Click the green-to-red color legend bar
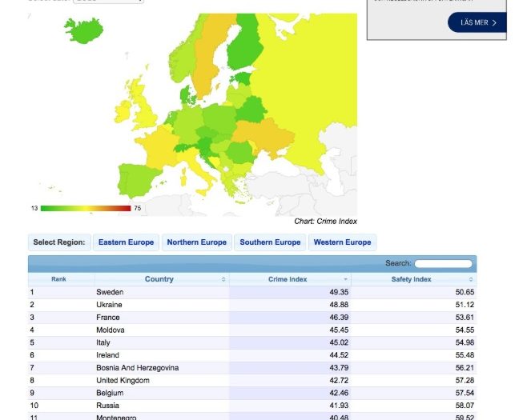Image resolution: width=531 pixels, height=420 pixels. click(85, 208)
